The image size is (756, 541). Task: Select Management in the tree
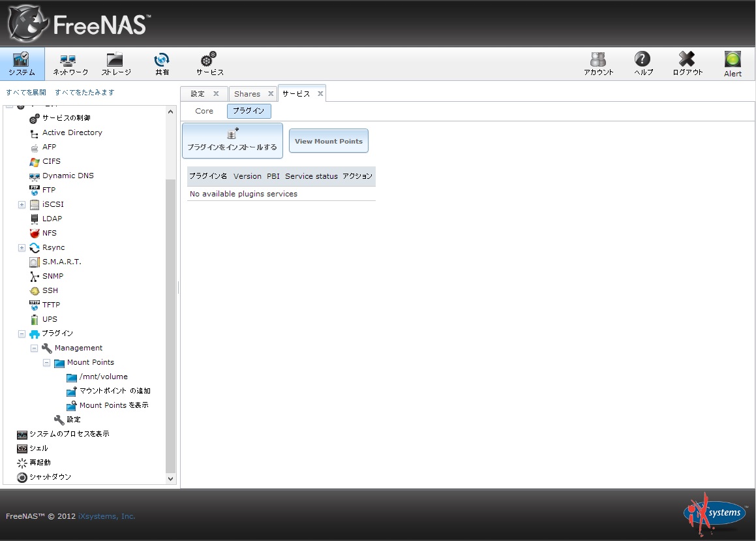pos(78,348)
